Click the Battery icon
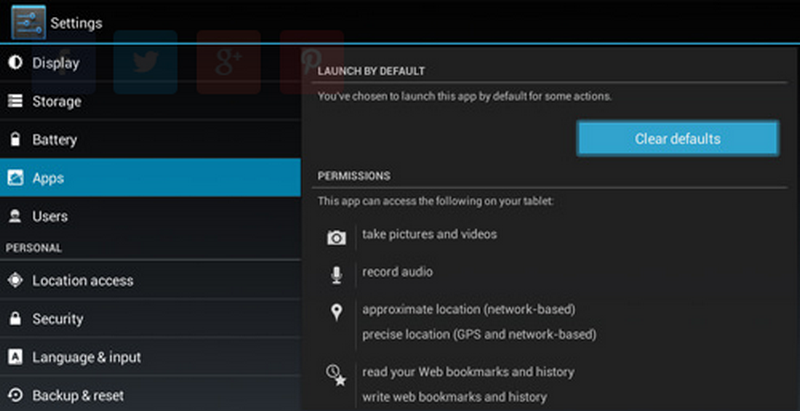The height and width of the screenshot is (411, 800). 15,139
